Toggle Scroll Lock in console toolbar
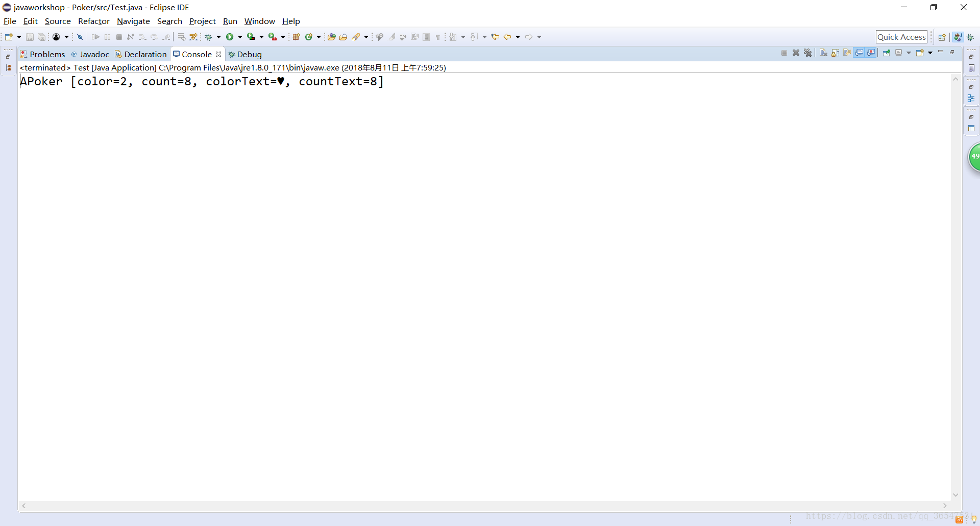 tap(835, 53)
